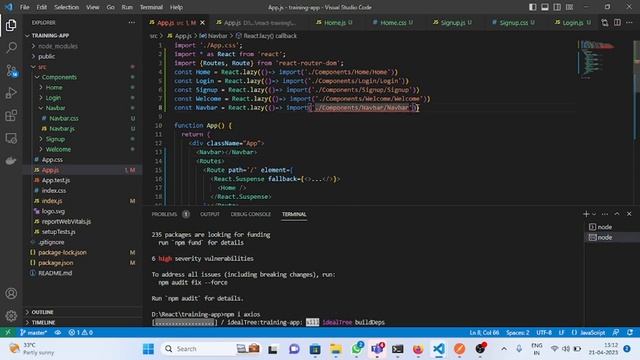Open the Selection menu
The height and width of the screenshot is (360, 640).
tap(66, 7)
